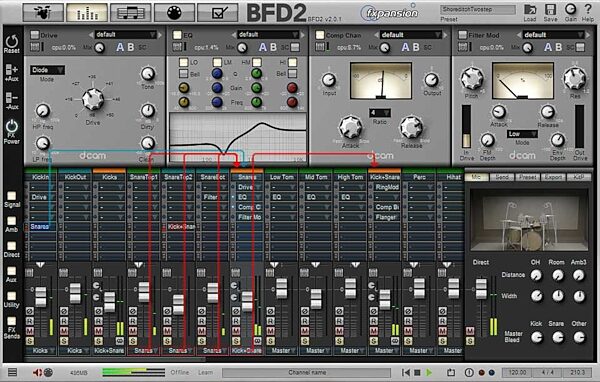Select the Snare channel header in the mixer
Screen dimensions: 600x382
pos(247,177)
